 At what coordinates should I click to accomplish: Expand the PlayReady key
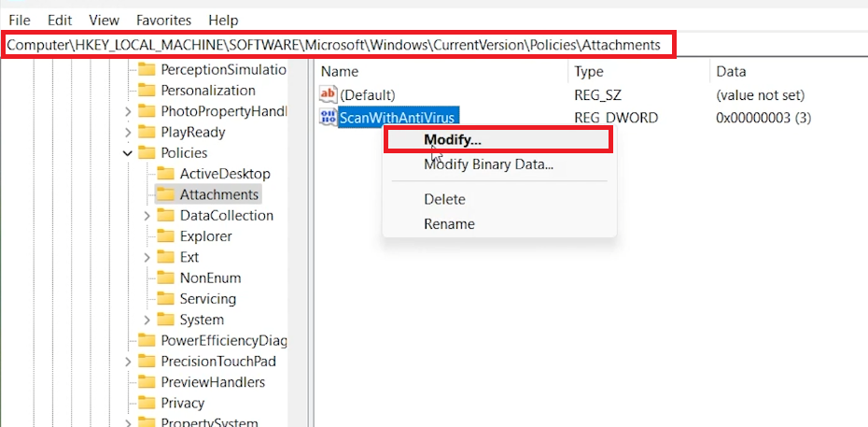click(128, 133)
